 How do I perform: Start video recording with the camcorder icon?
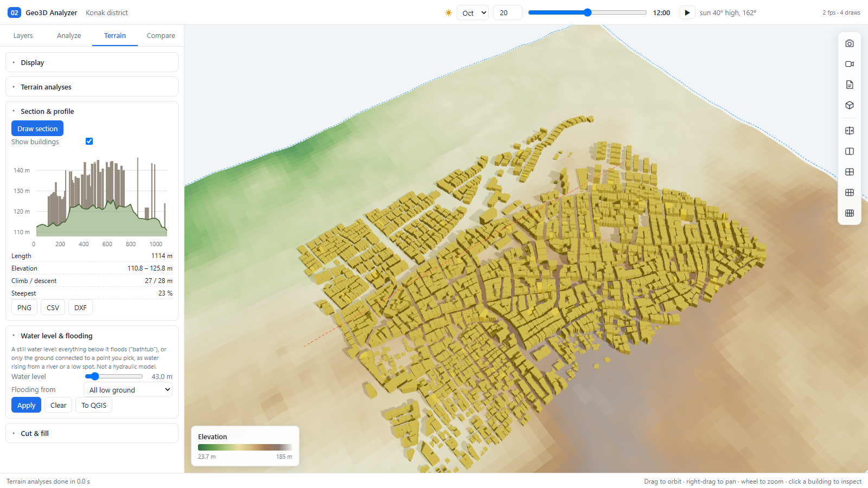(x=850, y=64)
